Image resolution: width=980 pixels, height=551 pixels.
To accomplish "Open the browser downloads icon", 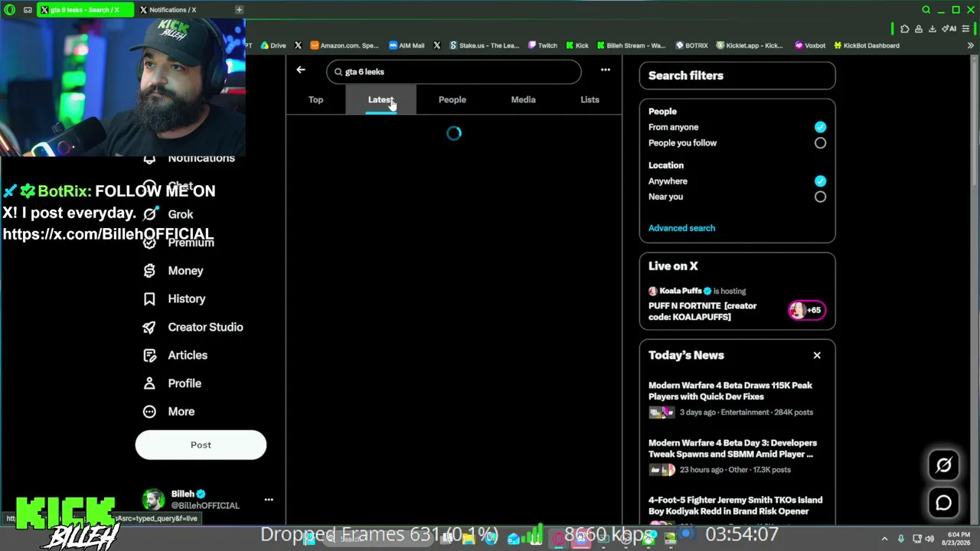I will (x=932, y=29).
